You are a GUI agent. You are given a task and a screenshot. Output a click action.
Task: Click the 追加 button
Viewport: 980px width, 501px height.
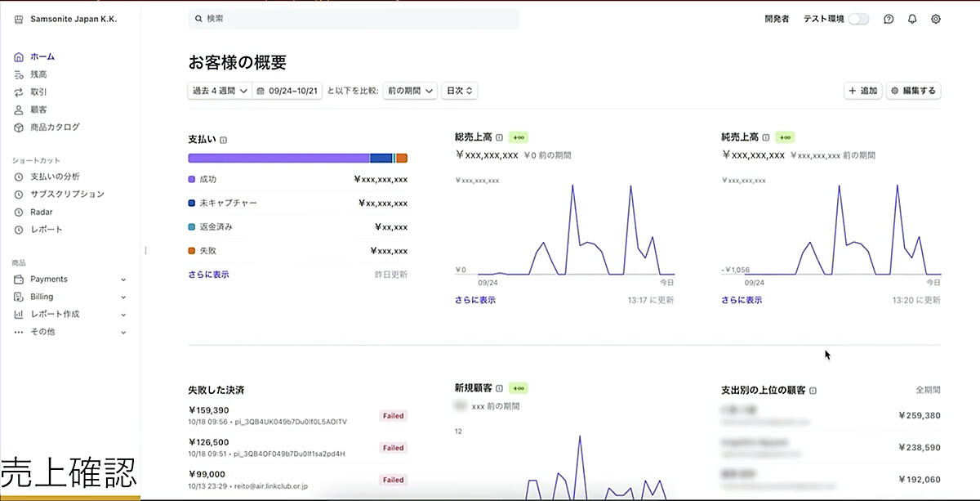pos(862,91)
